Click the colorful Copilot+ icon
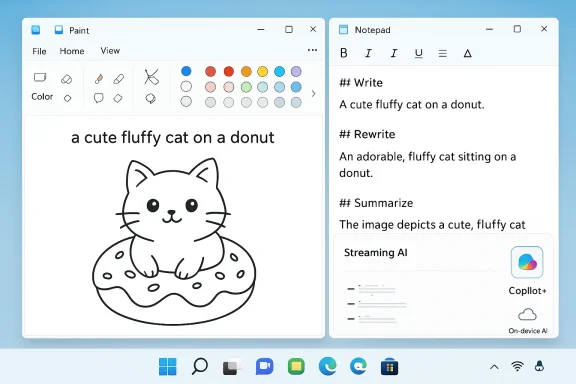Viewport: 576px width, 384px height. [527, 262]
